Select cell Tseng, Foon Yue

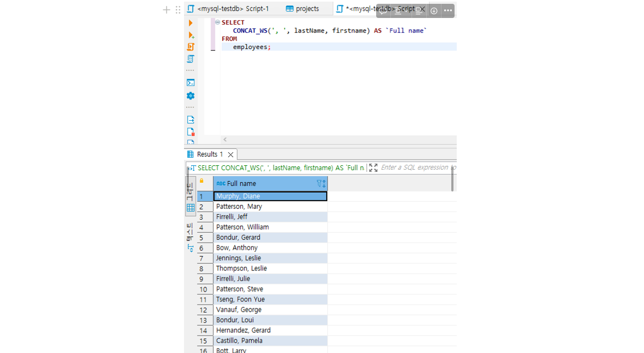point(270,299)
